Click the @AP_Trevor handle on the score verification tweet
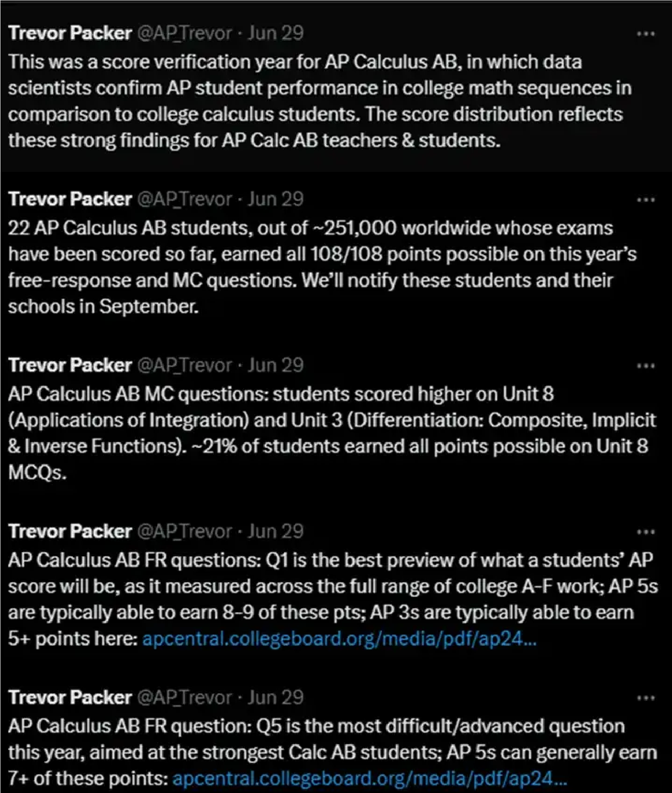The image size is (672, 793). (184, 33)
